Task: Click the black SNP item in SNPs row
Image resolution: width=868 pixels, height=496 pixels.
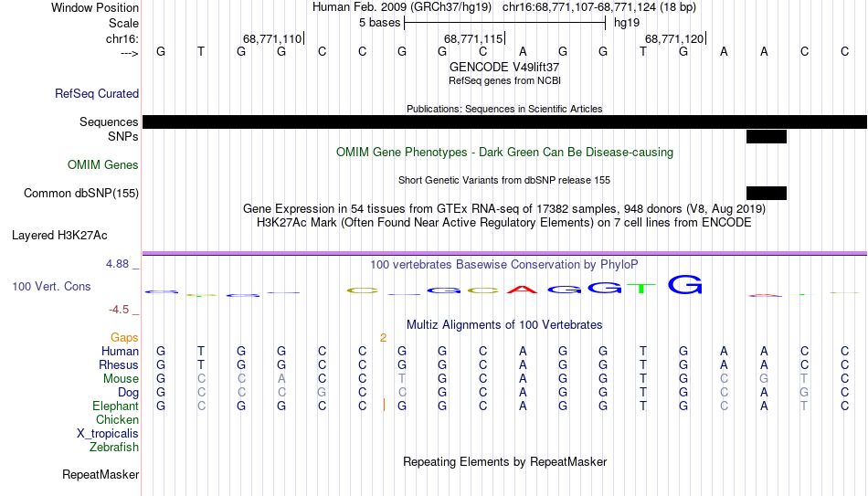Action: (x=767, y=136)
